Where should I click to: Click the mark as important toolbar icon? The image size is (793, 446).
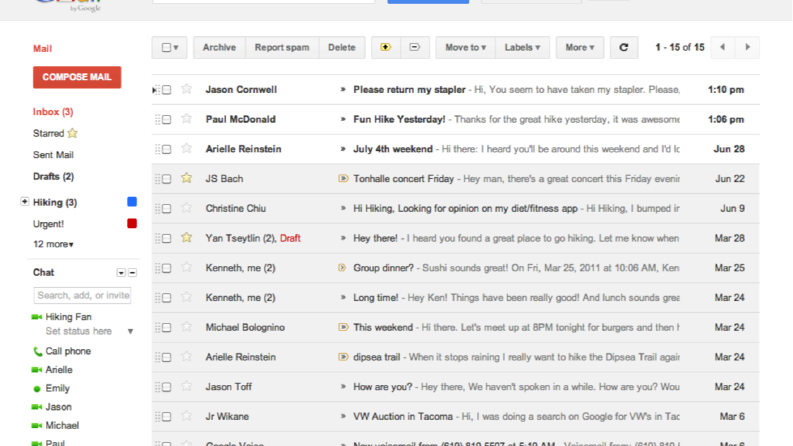point(386,48)
